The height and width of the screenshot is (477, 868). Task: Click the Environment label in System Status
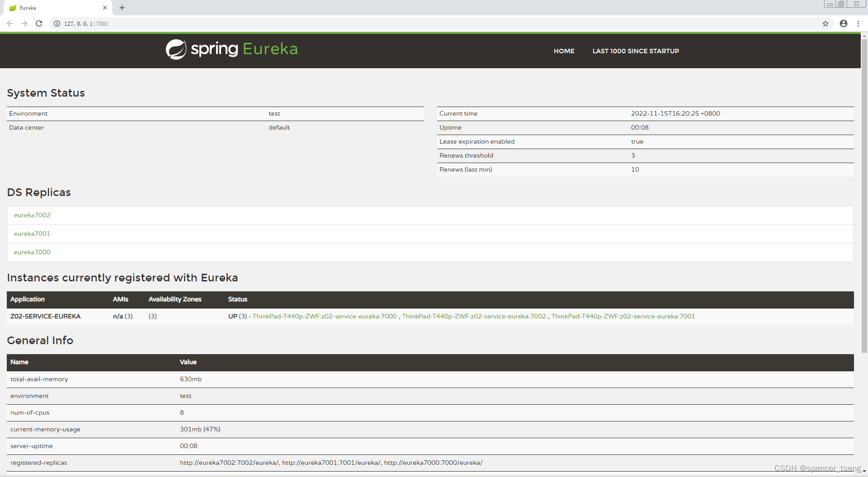(x=28, y=113)
